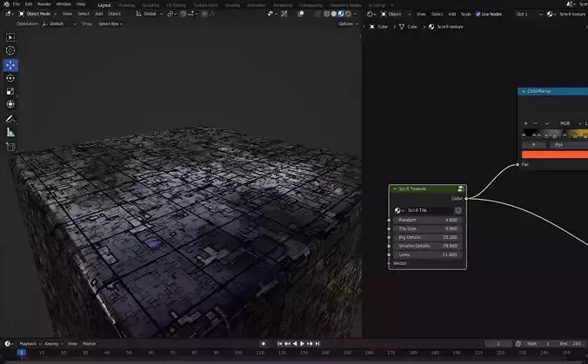Viewport: 588px width, 364px height.
Task: Activate the Transform tool
Action: pos(10,104)
